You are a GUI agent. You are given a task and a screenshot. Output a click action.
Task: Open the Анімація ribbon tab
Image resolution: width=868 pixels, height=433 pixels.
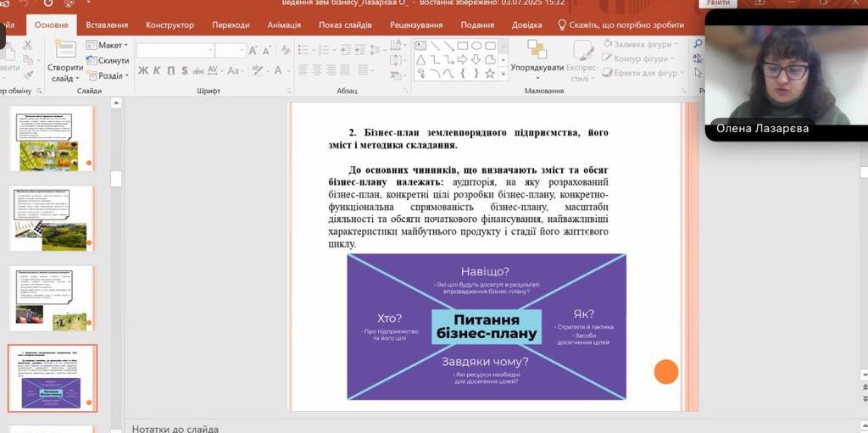284,25
